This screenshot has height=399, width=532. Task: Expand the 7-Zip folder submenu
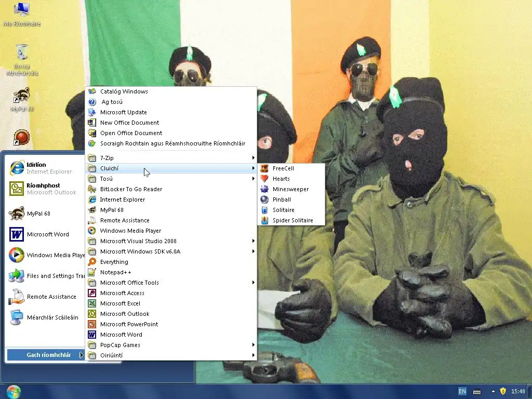coord(171,158)
